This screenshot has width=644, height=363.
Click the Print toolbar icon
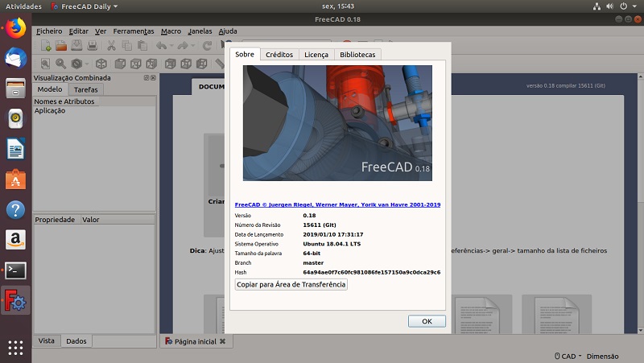click(x=92, y=46)
